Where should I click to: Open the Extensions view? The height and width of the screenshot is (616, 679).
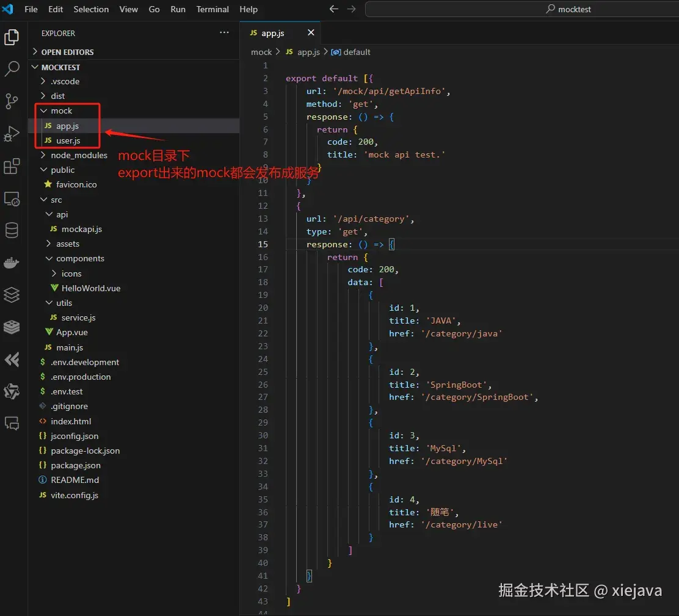[12, 166]
